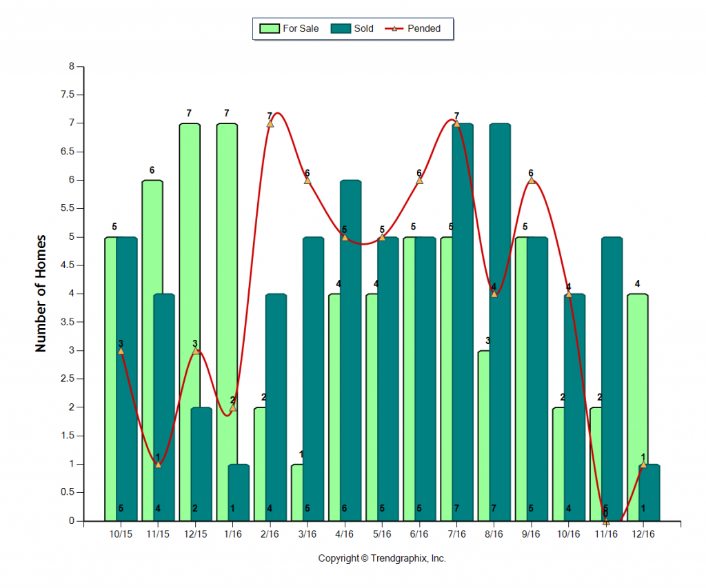Select the 5/16 x-axis label
706x588 pixels.
coord(382,534)
